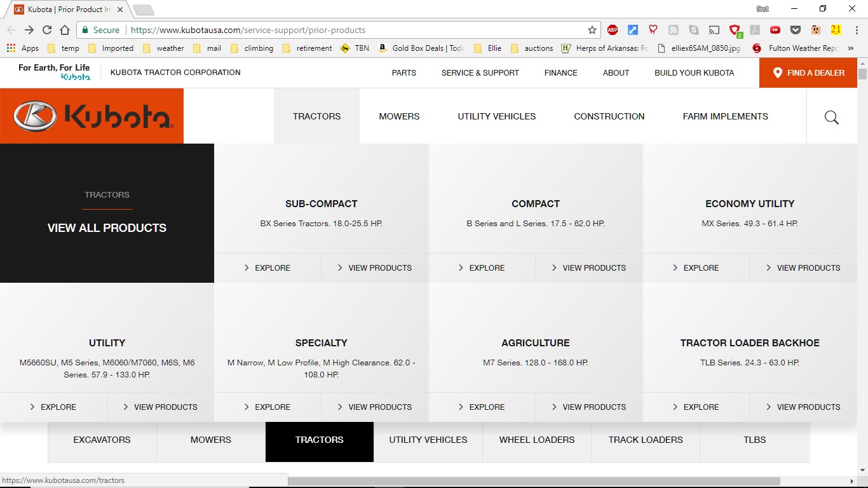Go to browser home icon

(65, 30)
